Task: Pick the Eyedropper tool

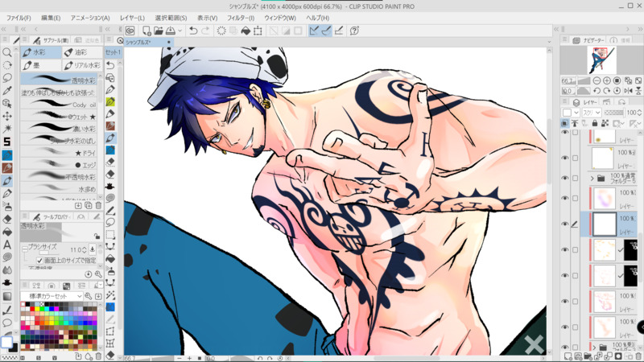Action: pos(7,91)
